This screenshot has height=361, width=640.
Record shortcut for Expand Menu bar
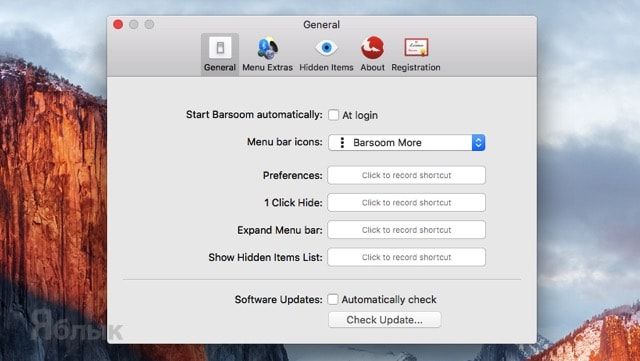[407, 230]
